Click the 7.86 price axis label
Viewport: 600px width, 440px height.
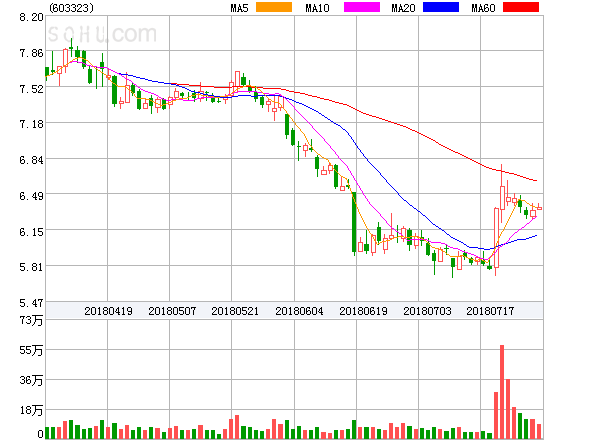[x=31, y=53]
